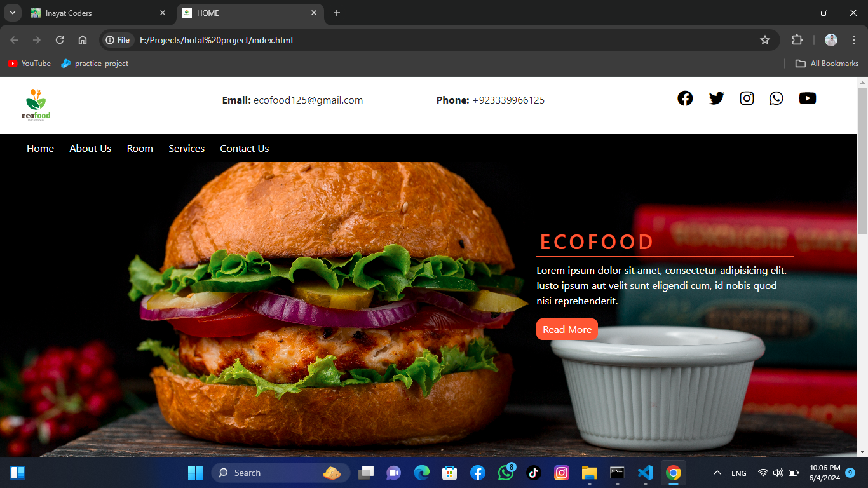Open the YouTube icon in page header

coord(807,98)
